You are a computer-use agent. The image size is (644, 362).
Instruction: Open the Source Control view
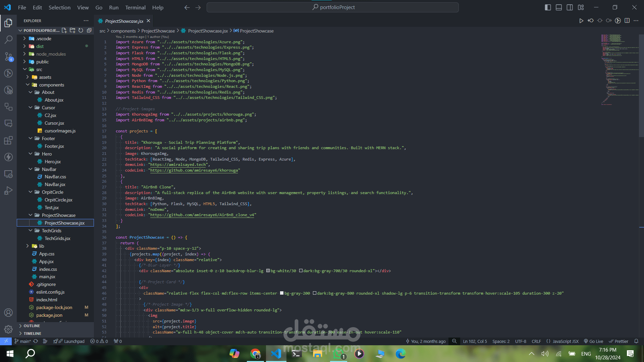pos(8,56)
